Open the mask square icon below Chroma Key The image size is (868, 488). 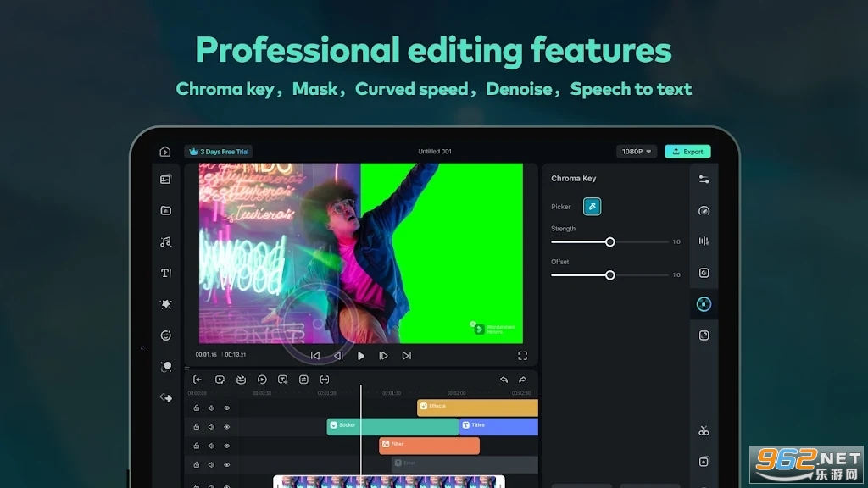tap(704, 335)
